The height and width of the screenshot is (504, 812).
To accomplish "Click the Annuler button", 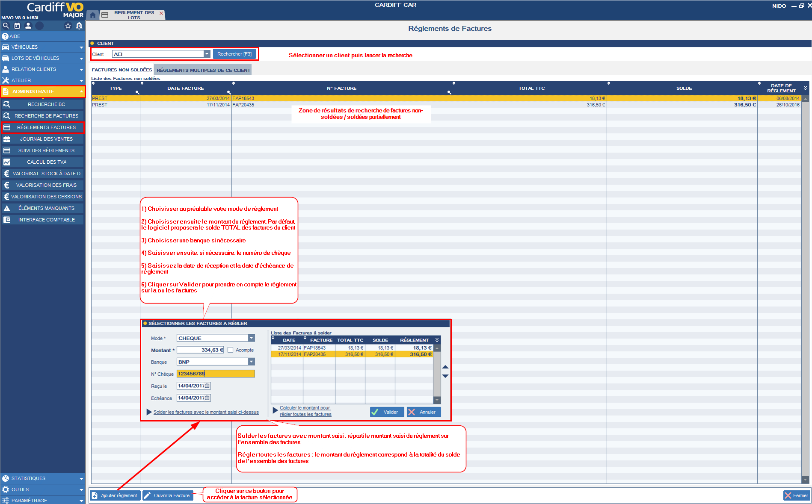I will (424, 412).
